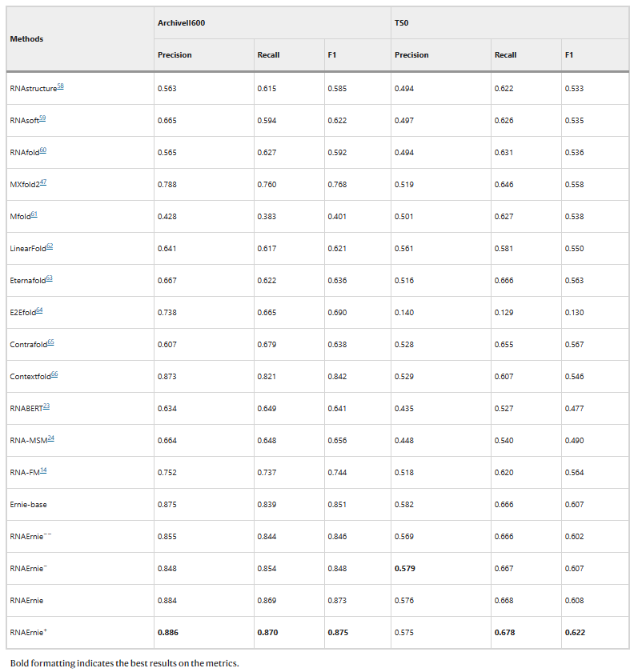
Task: Click the bold formatting footnote text
Action: [x=124, y=662]
